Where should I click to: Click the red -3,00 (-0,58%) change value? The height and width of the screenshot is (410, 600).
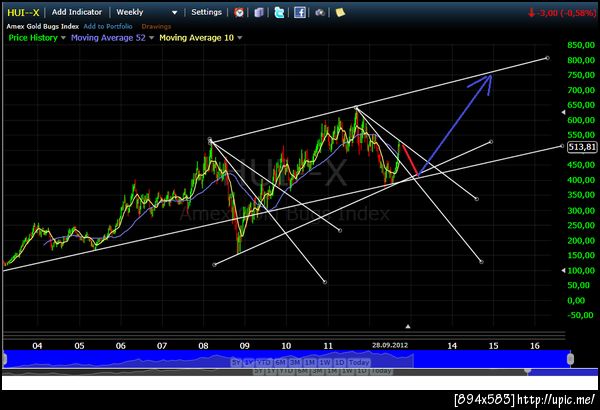point(562,13)
